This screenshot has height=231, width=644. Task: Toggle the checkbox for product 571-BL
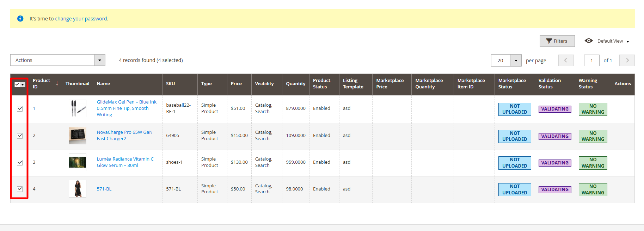coord(20,189)
